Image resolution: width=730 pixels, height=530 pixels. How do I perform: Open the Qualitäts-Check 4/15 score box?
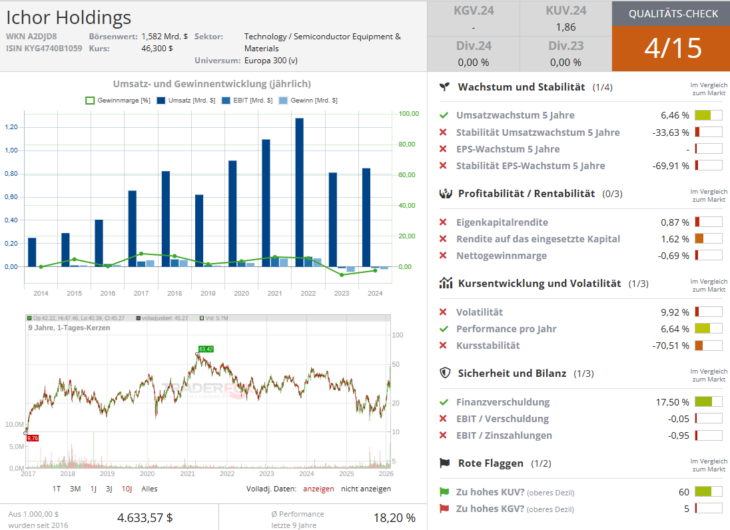pos(670,36)
